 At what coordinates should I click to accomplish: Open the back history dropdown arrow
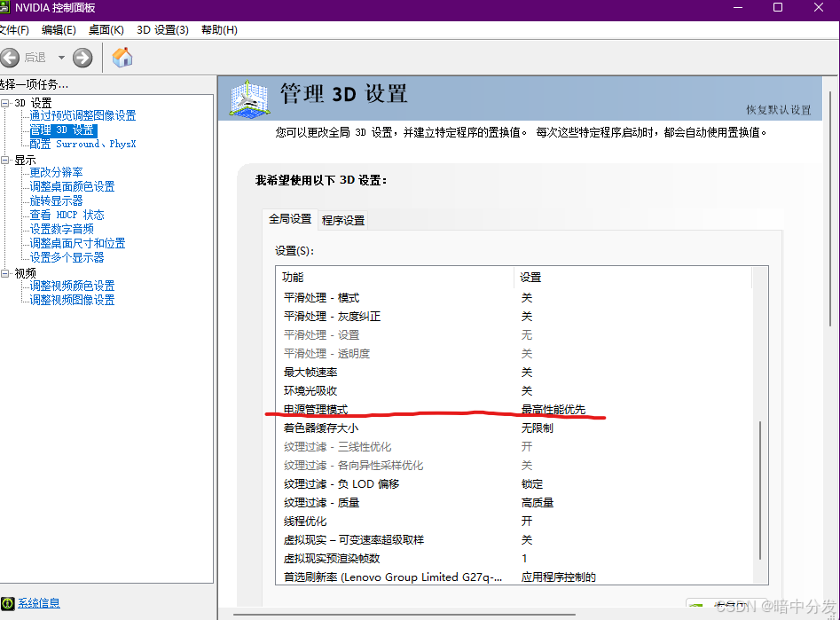(x=61, y=58)
